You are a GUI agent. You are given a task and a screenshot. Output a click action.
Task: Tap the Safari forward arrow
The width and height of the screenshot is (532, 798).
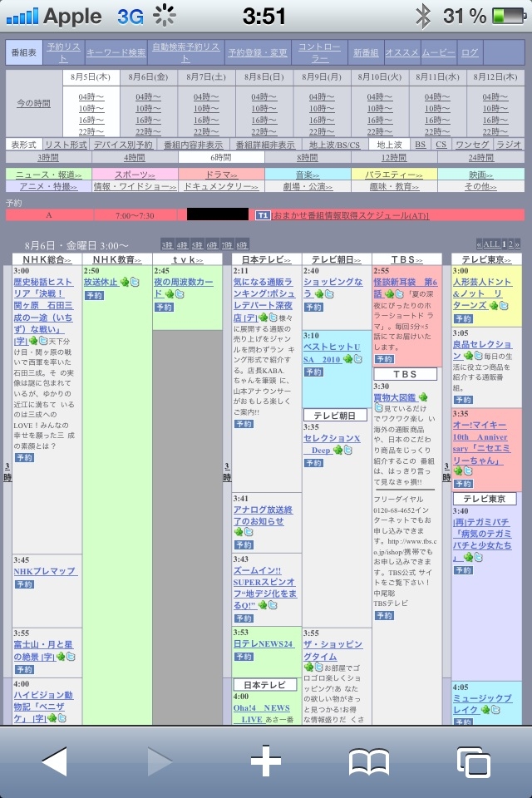click(160, 761)
